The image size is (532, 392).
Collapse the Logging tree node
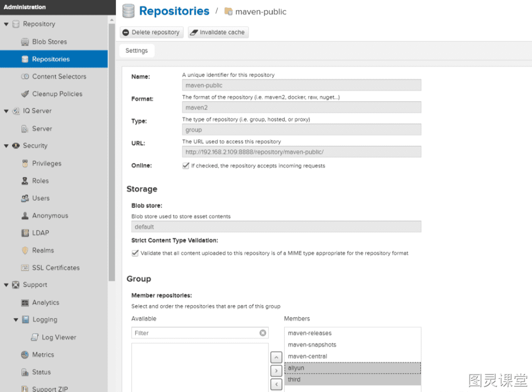click(x=16, y=320)
